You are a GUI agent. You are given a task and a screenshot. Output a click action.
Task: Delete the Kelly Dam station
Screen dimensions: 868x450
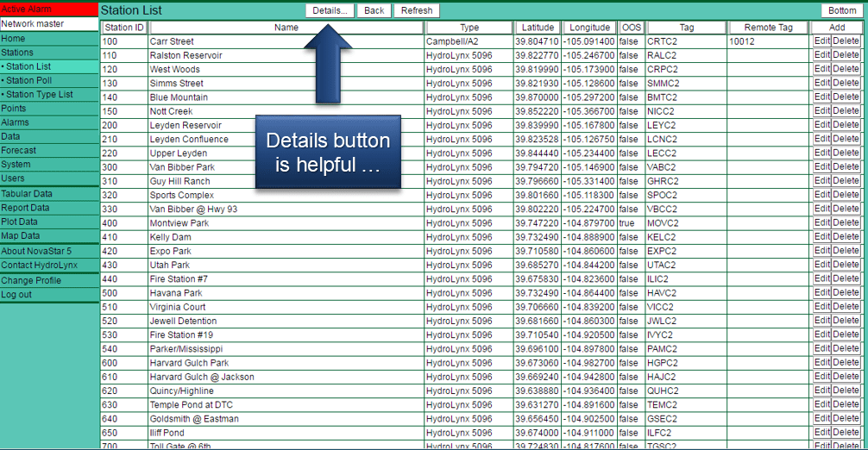846,236
